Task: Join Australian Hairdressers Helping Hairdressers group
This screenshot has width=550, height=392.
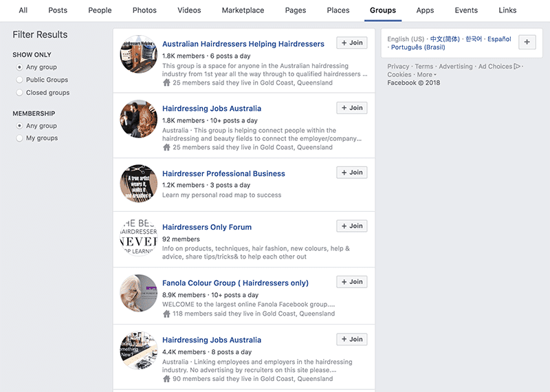Action: click(x=352, y=43)
